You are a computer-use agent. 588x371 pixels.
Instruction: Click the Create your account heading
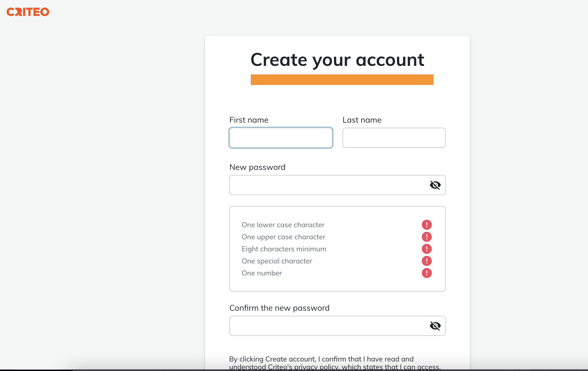(x=338, y=60)
